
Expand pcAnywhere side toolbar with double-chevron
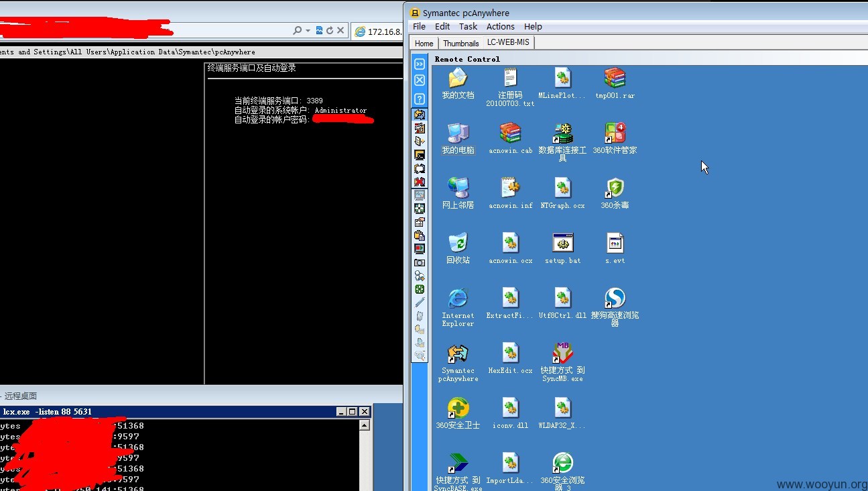[x=420, y=64]
